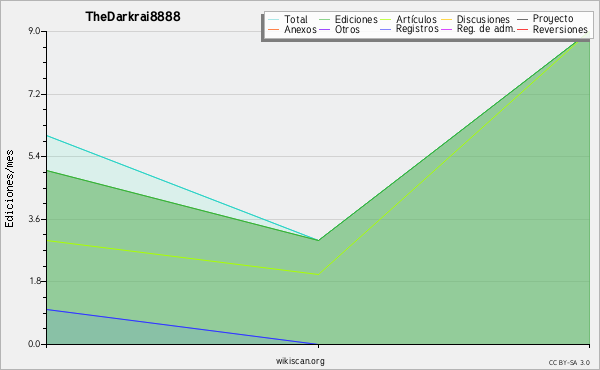The height and width of the screenshot is (370, 600).
Task: Click the purple Otros color line swatch
Action: (324, 29)
